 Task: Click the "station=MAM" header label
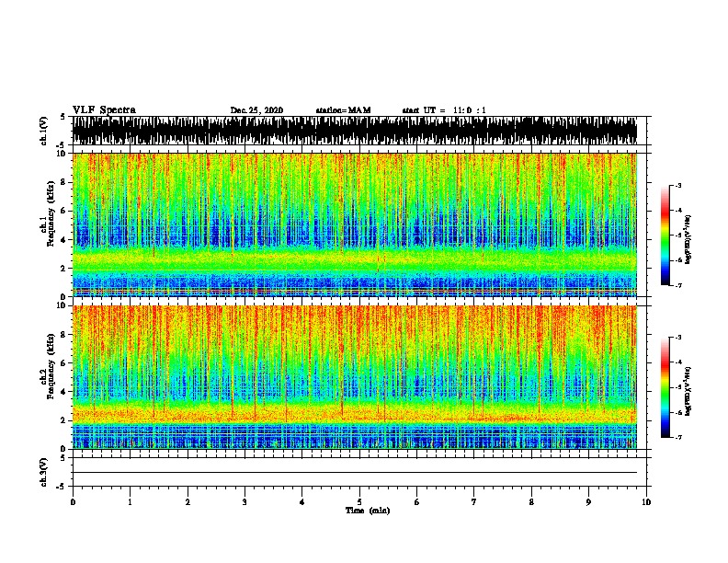(x=343, y=110)
